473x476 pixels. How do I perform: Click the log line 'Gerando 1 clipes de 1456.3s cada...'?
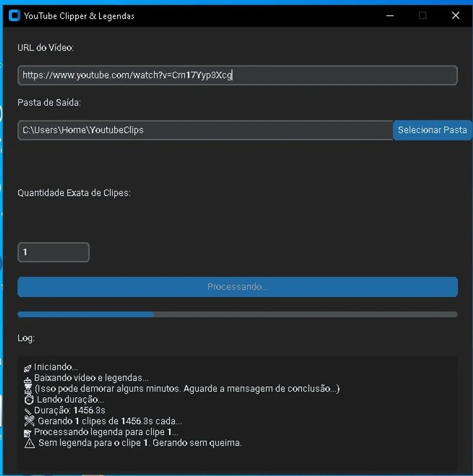(x=110, y=421)
